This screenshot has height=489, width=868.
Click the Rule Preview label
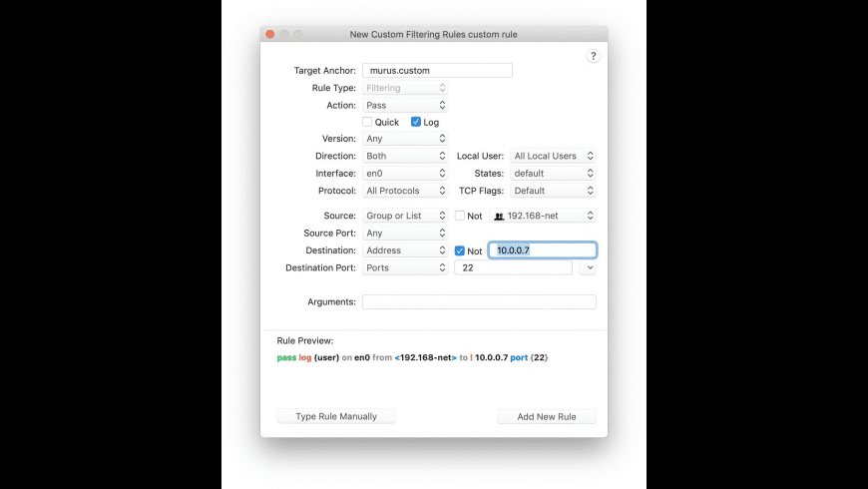point(305,340)
